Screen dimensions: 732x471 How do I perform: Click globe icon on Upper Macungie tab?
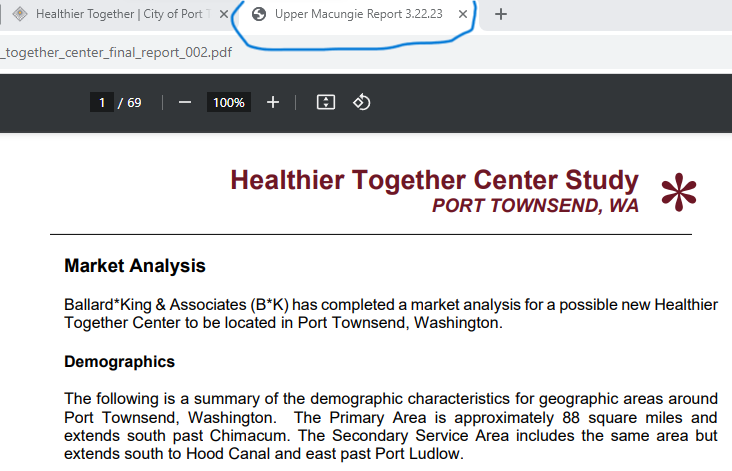pyautogui.click(x=259, y=14)
